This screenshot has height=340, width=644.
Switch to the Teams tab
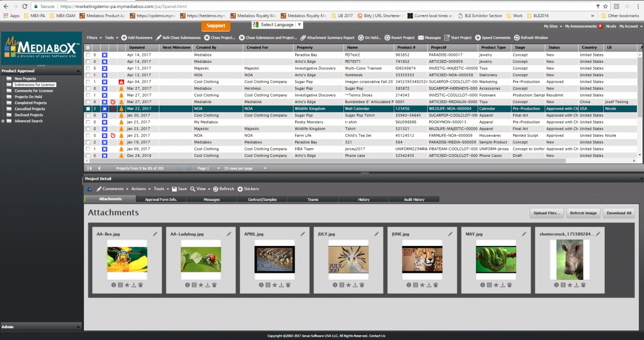[313, 199]
